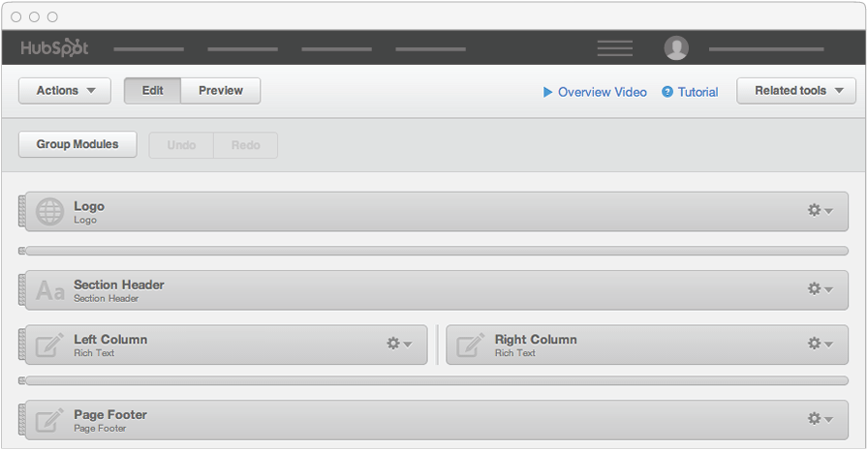Click the Group Modules button
Screen dimensions: 868x450
[77, 145]
